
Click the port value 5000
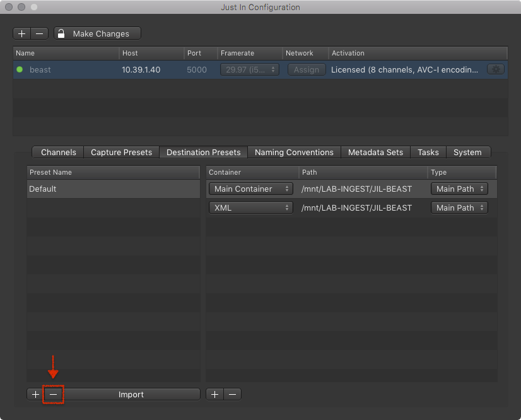(x=197, y=70)
